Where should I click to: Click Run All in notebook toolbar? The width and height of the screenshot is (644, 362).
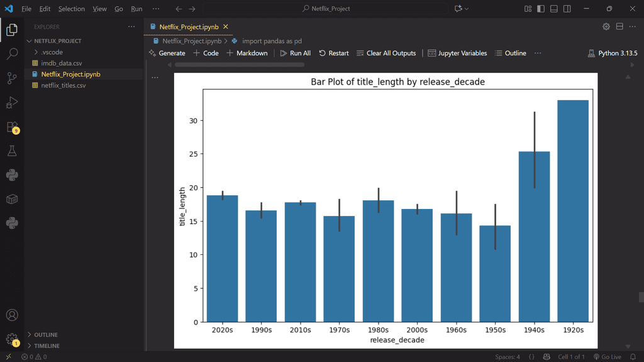tap(295, 54)
